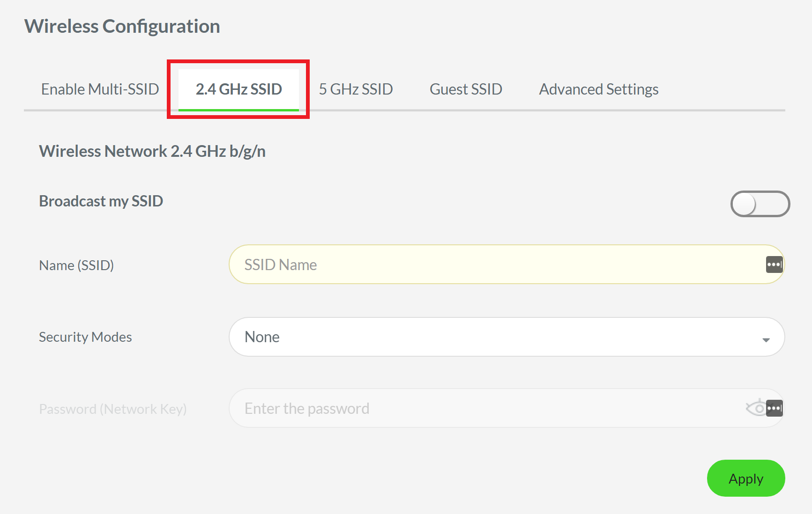
Task: Go to Advanced Settings
Action: (x=598, y=89)
